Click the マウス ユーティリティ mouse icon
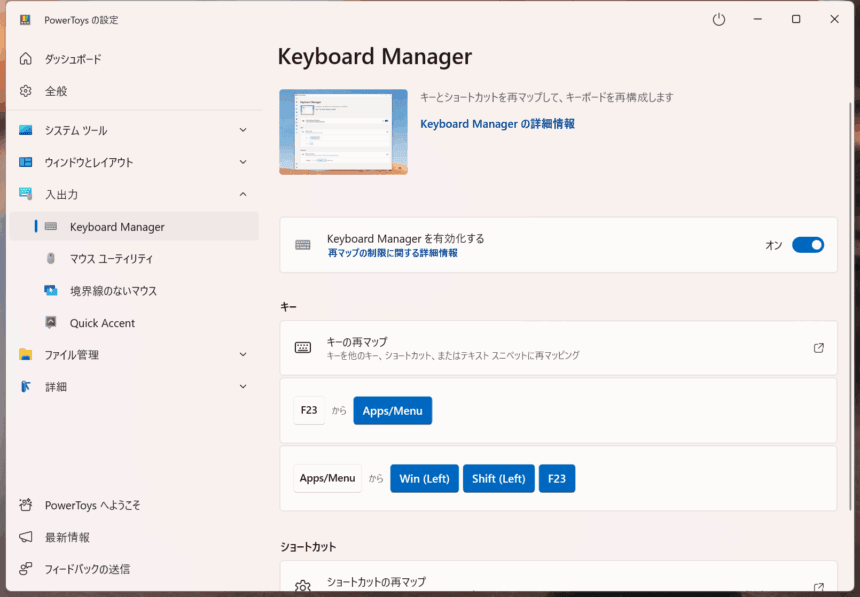 (50, 258)
